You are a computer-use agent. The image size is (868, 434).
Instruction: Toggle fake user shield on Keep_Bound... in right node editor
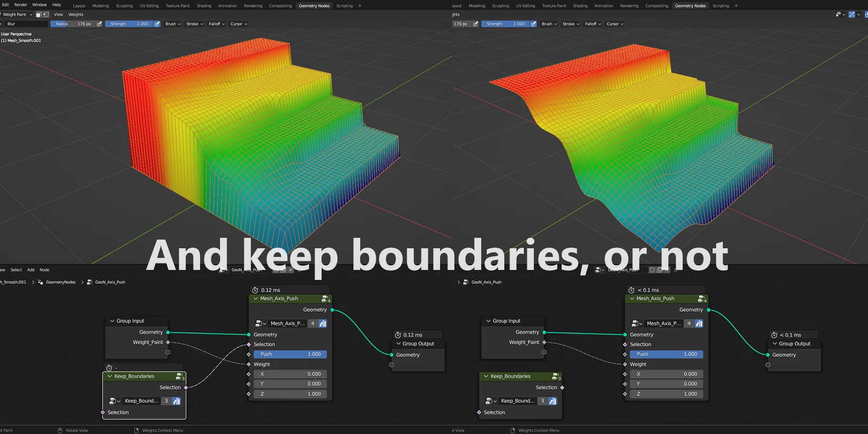(x=553, y=401)
